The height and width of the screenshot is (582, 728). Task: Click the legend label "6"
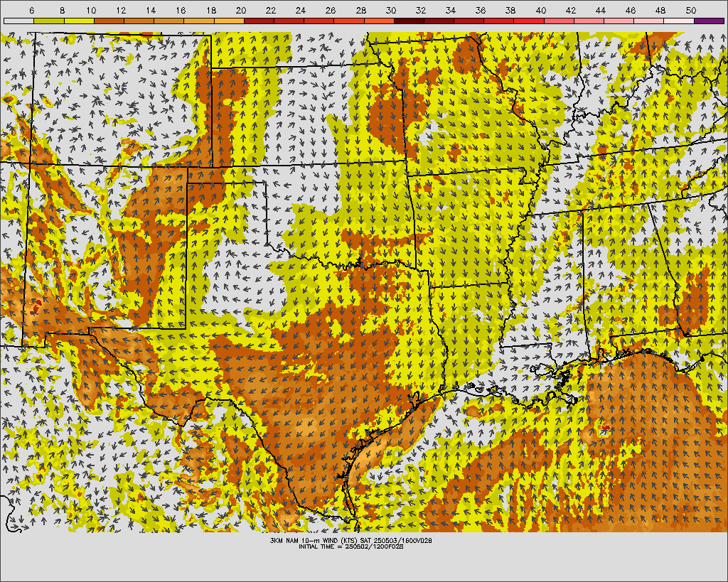point(31,10)
